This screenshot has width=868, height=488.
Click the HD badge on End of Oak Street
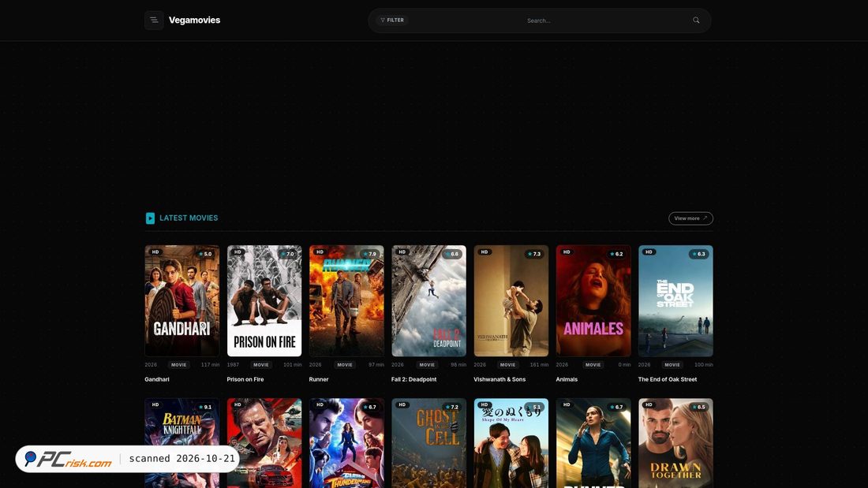(649, 251)
